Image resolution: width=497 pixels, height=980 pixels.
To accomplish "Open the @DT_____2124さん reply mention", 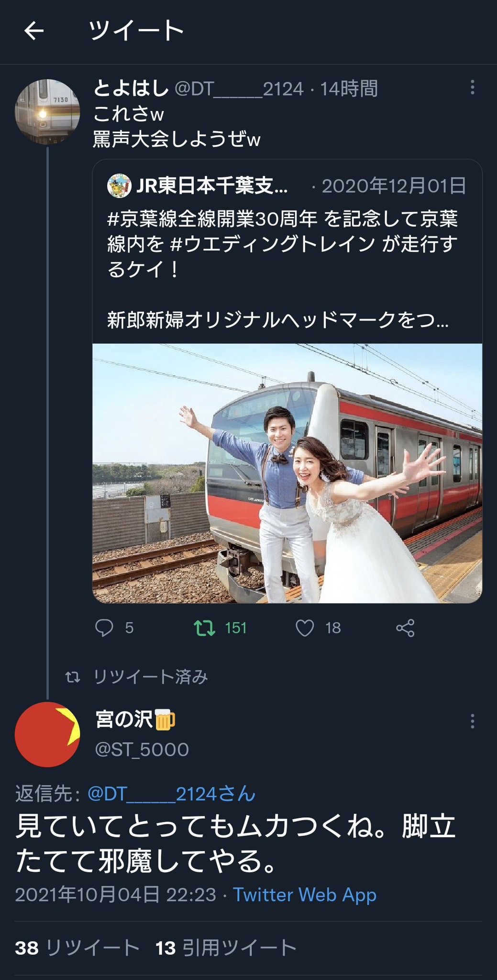I will coord(171,794).
